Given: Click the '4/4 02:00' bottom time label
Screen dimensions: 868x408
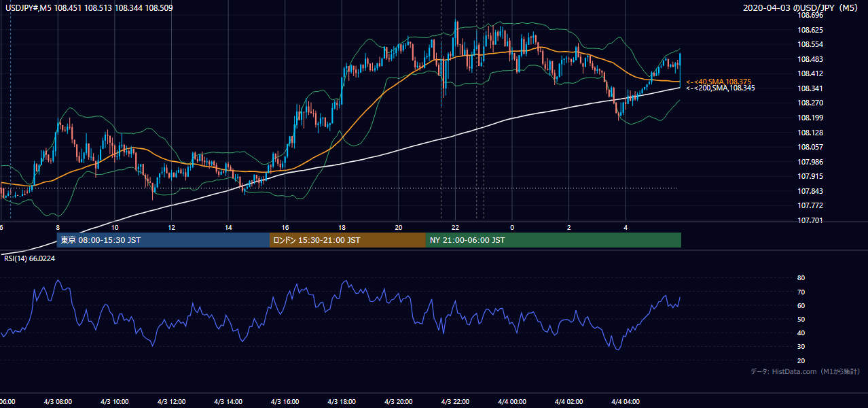Looking at the screenshot, I should tap(568, 401).
